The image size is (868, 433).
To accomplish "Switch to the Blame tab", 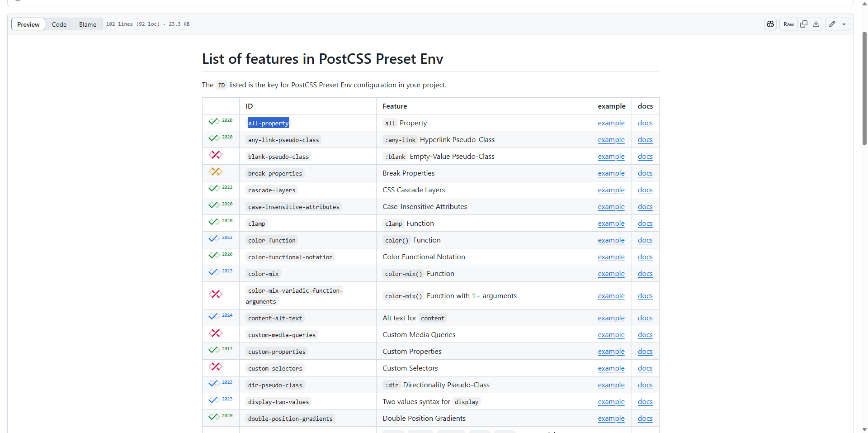I will (x=88, y=24).
